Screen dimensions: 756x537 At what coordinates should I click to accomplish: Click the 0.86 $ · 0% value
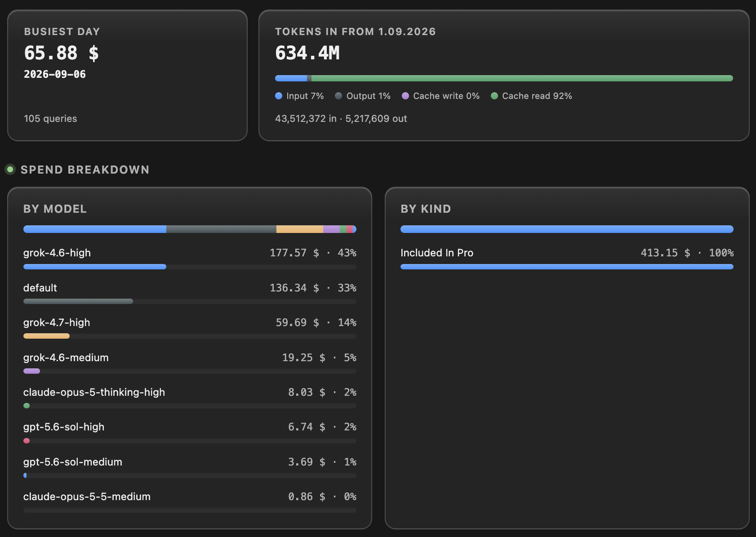coord(322,497)
